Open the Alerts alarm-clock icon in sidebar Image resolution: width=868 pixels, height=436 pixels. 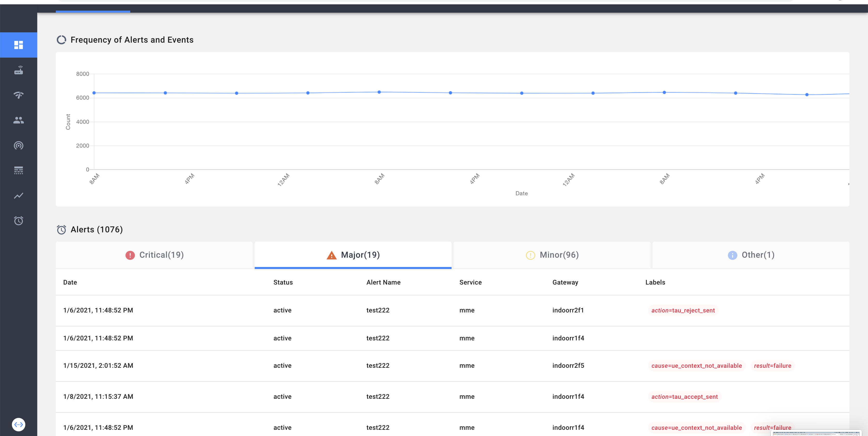pyautogui.click(x=19, y=221)
